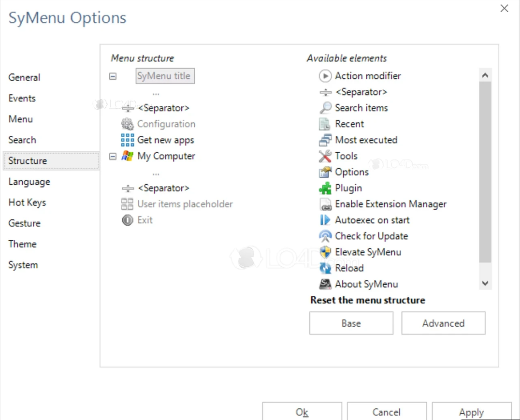Screen dimensions: 520x420
Task: Switch to the Hot Keys section
Action: tap(27, 203)
